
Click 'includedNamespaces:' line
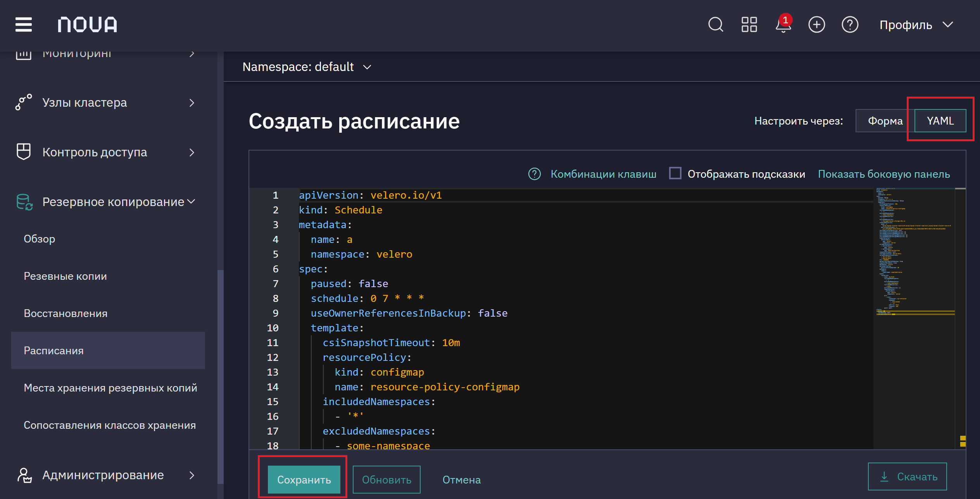(379, 402)
